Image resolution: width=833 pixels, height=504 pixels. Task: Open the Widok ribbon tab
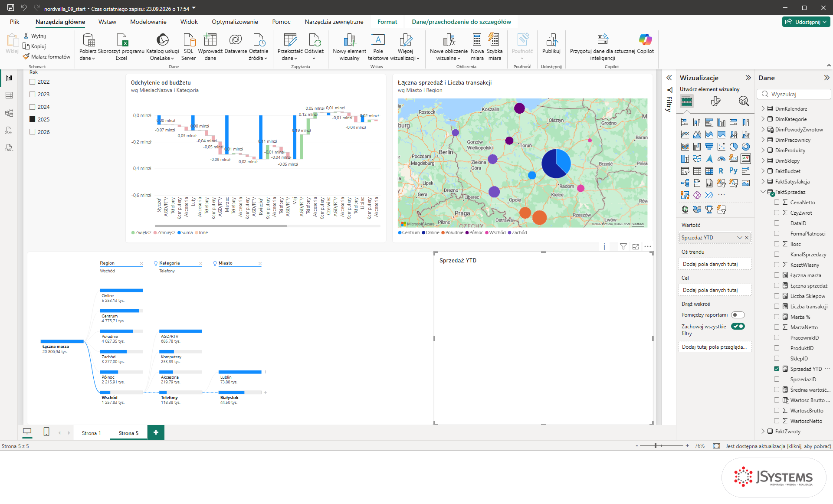189,22
